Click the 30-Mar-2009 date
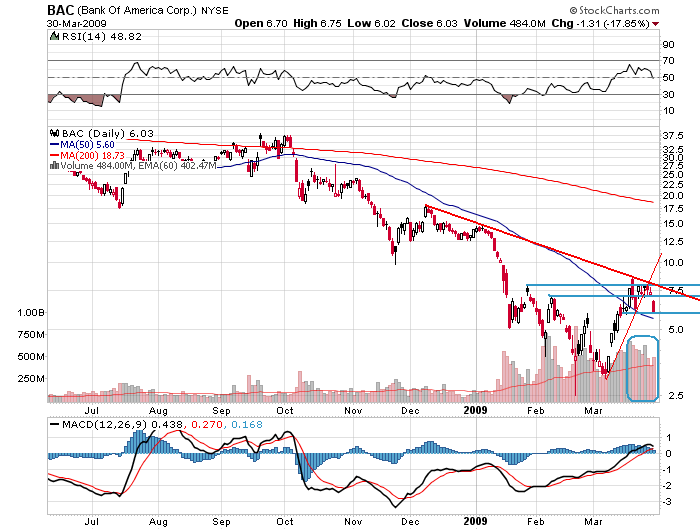700x530 pixels. click(x=77, y=24)
